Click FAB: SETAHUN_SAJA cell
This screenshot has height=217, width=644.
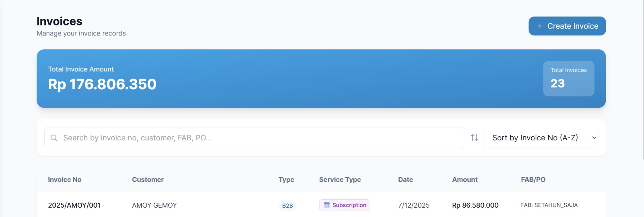pos(549,205)
